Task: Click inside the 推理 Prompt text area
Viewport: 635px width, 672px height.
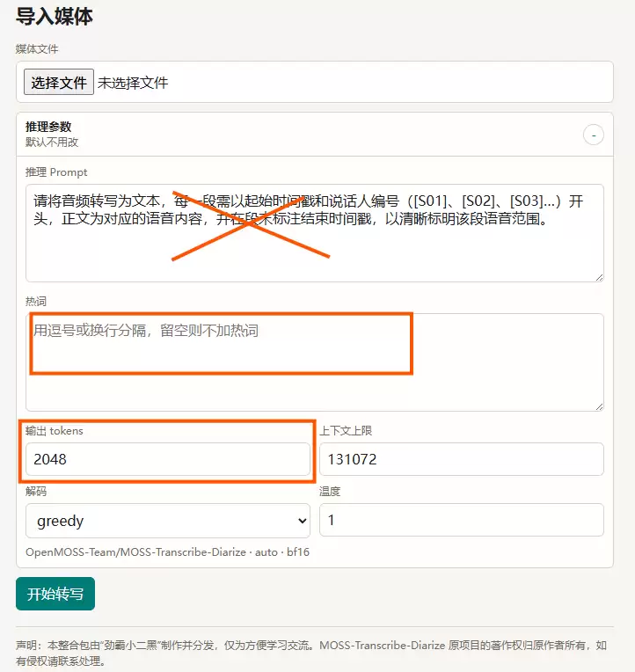Action: [315, 233]
